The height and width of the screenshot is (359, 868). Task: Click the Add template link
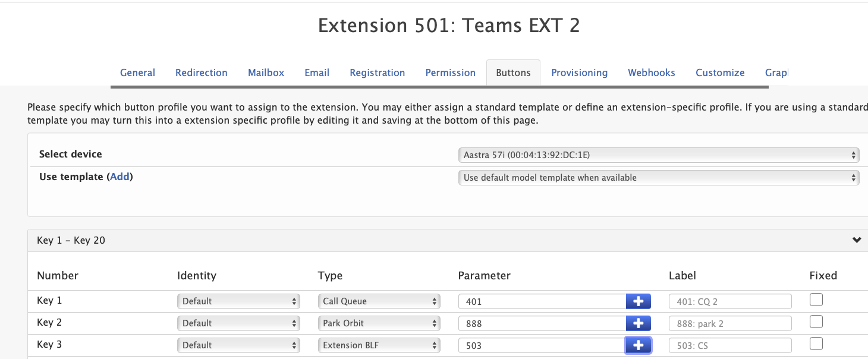[119, 177]
